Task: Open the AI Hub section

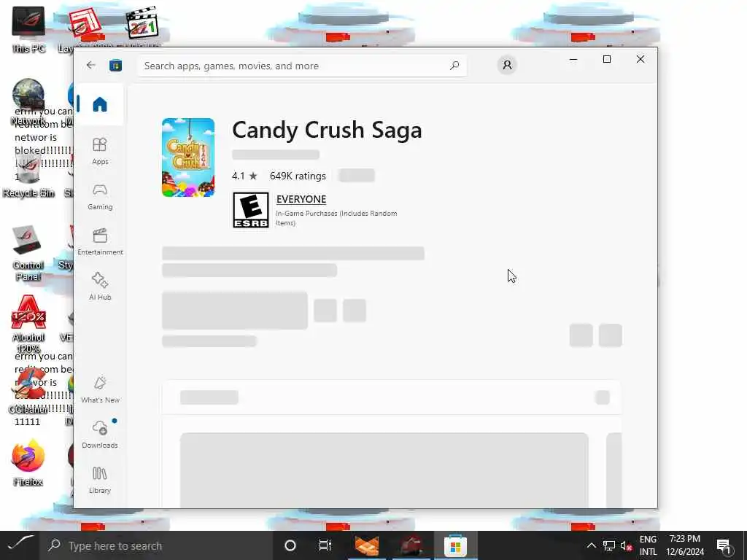Action: 100,287
